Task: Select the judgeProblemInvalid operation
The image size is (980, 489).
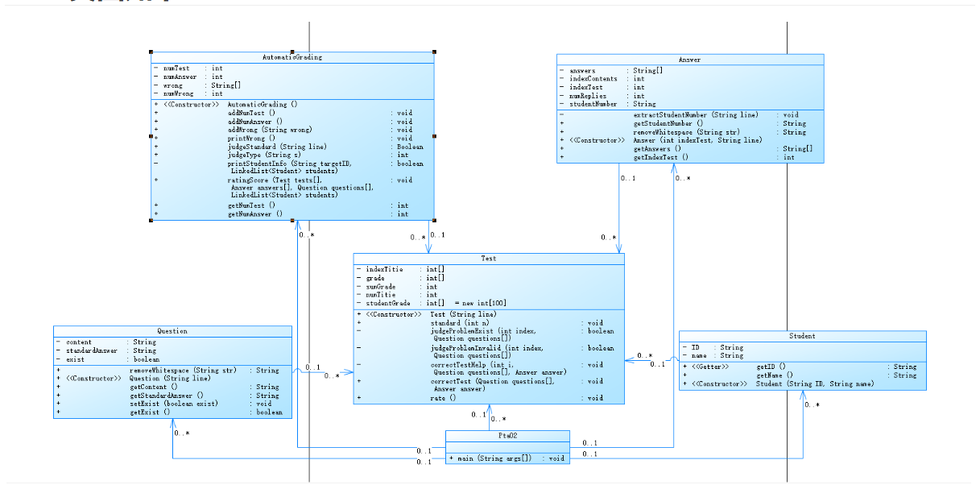Action: point(486,351)
